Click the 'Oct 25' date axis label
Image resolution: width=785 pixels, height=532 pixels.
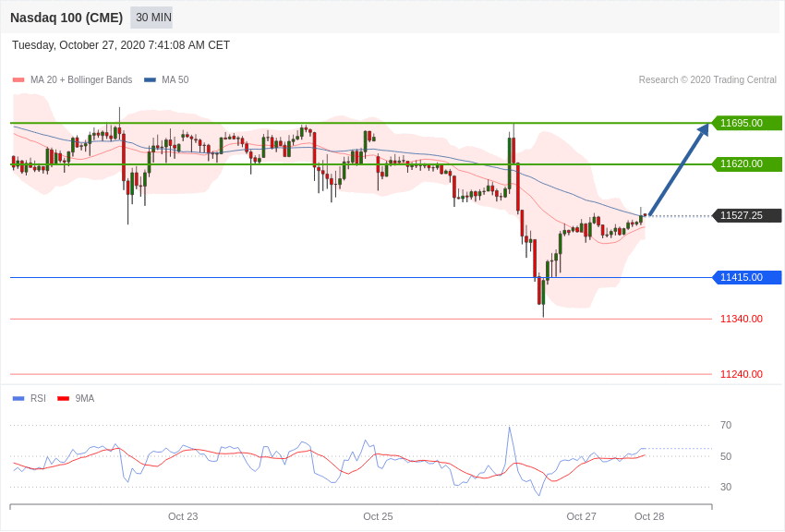378,516
